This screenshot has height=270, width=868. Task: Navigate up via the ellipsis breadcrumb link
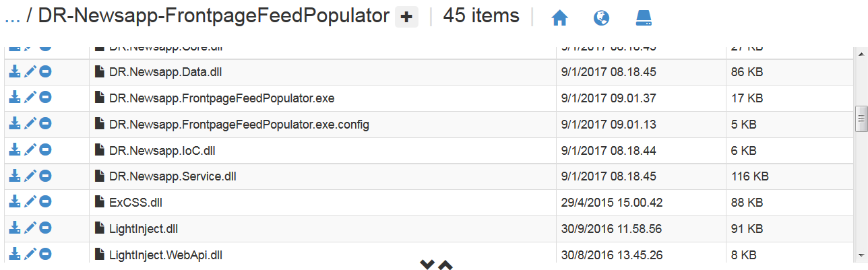(x=12, y=17)
